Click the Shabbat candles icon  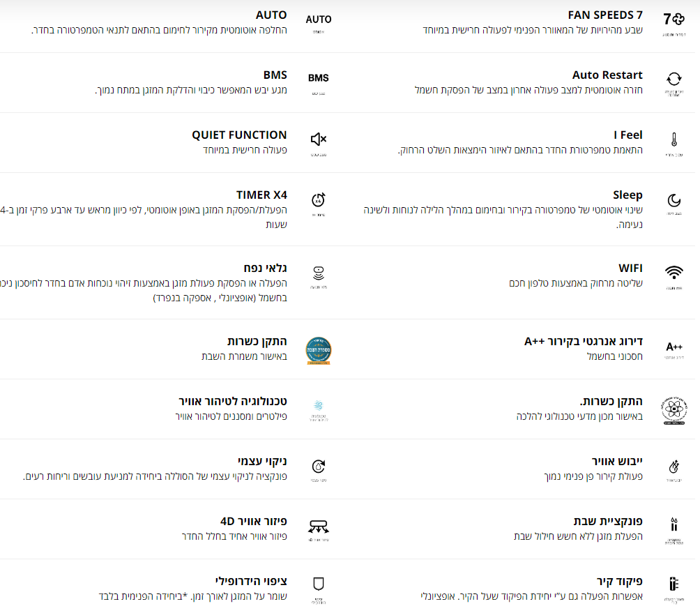pyautogui.click(x=674, y=523)
